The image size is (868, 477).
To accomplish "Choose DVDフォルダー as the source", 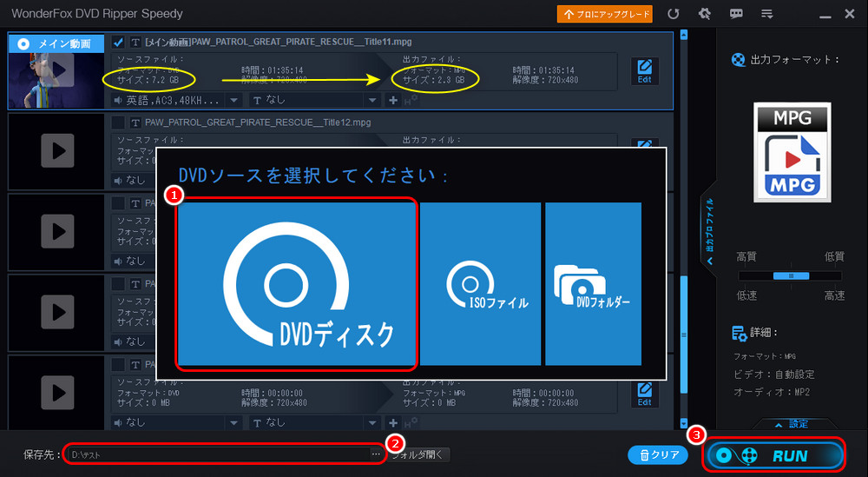I will pos(594,284).
